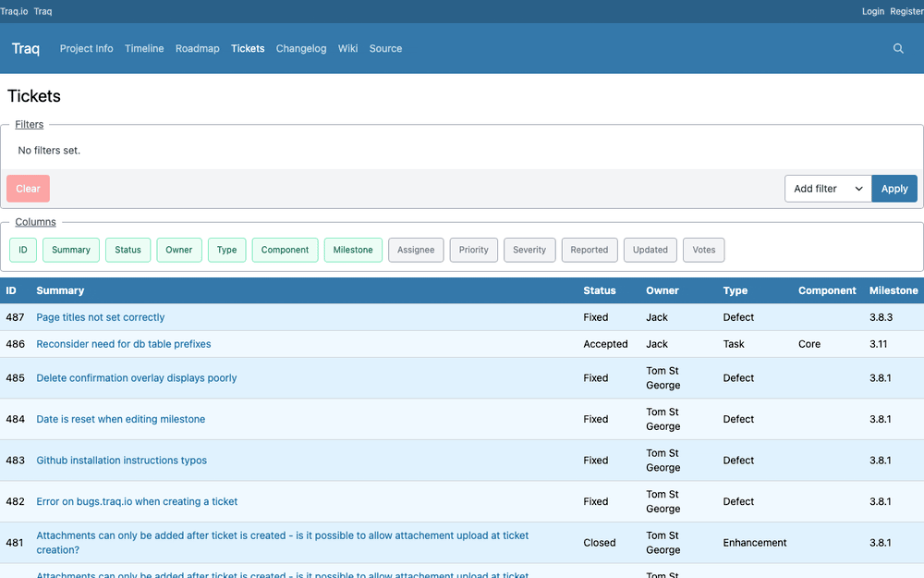Toggle the Priority column on
This screenshot has width=924, height=578.
coord(474,250)
